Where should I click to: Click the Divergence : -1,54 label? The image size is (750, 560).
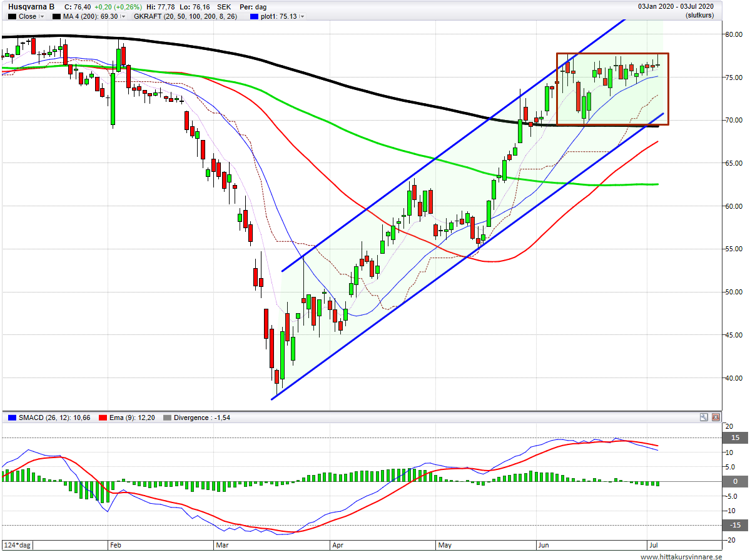[x=202, y=417]
